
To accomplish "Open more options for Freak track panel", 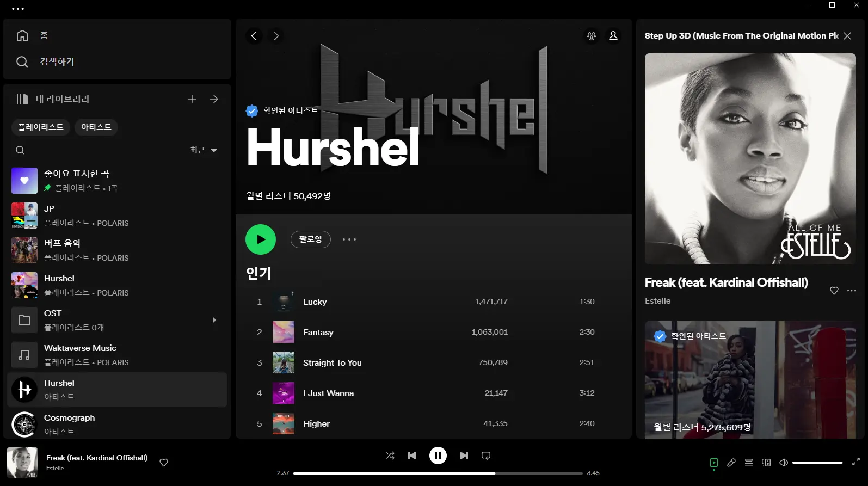I will point(852,291).
